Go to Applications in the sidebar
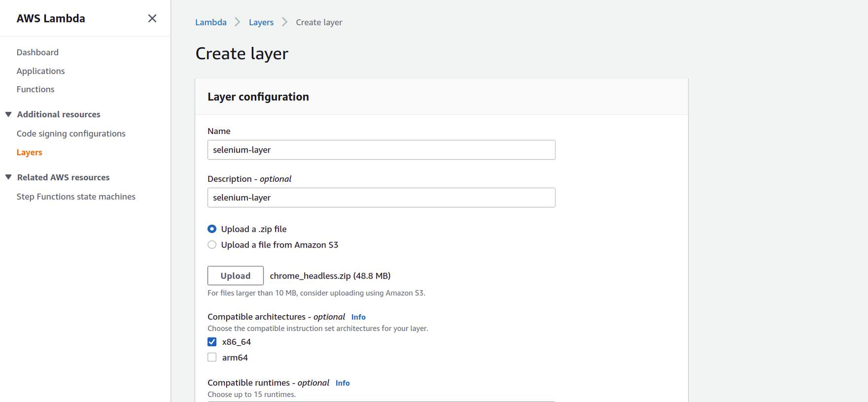868x402 pixels. click(41, 71)
